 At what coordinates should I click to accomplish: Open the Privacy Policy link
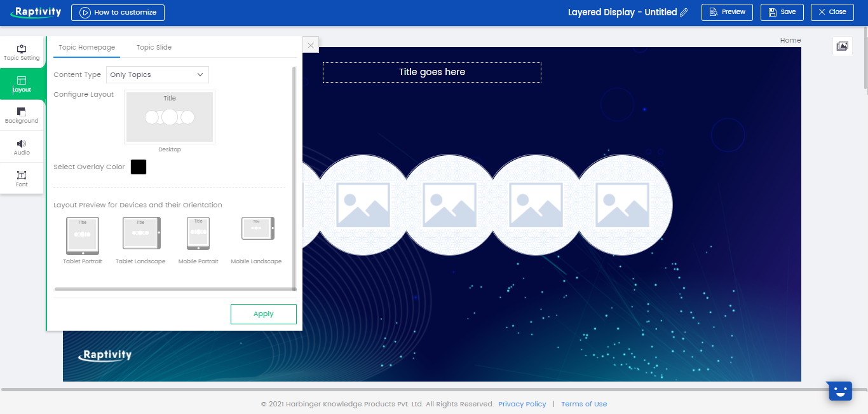pyautogui.click(x=522, y=404)
